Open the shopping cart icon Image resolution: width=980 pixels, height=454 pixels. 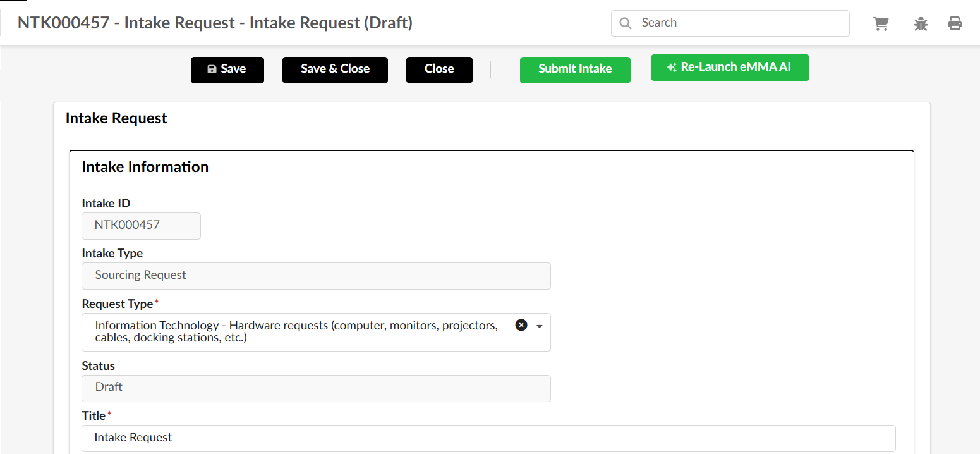881,23
